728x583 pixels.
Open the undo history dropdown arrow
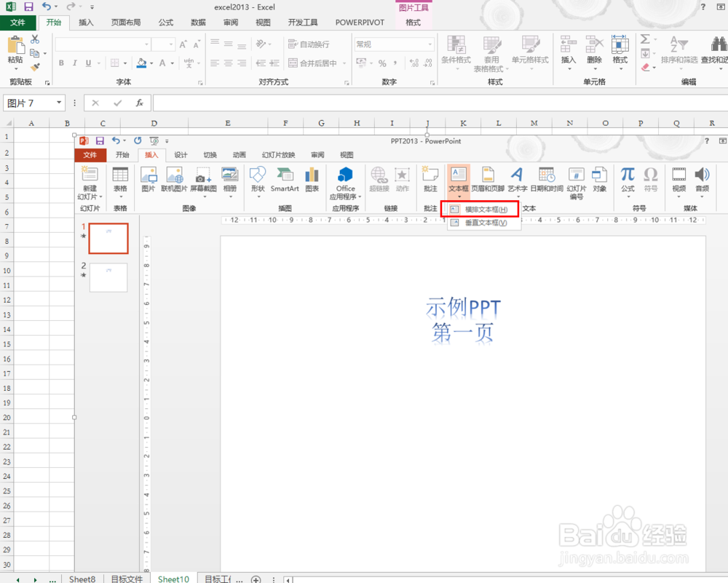56,7
